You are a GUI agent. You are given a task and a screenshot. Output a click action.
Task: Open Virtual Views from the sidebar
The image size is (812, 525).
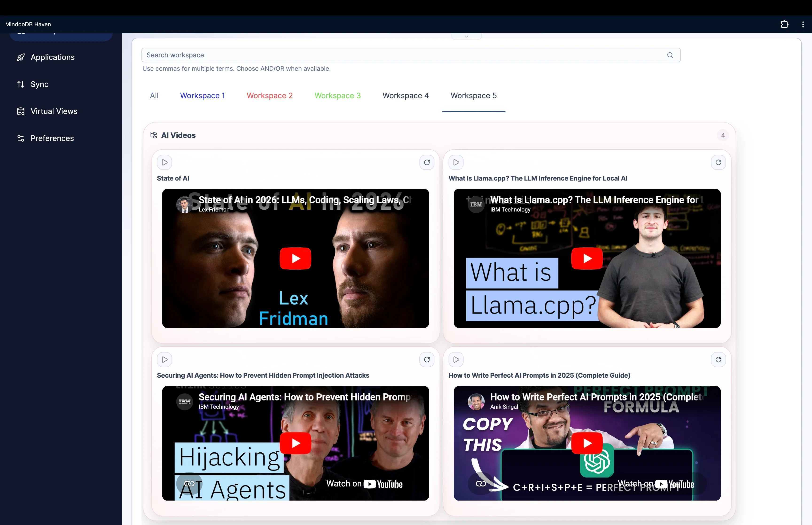54,111
